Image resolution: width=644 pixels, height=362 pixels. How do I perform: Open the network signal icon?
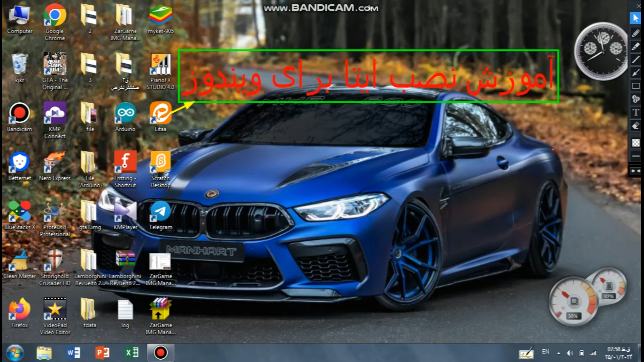pyautogui.click(x=593, y=353)
